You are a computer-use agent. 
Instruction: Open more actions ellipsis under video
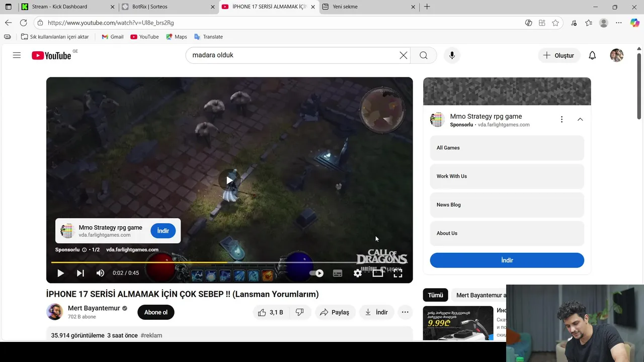coord(405,312)
